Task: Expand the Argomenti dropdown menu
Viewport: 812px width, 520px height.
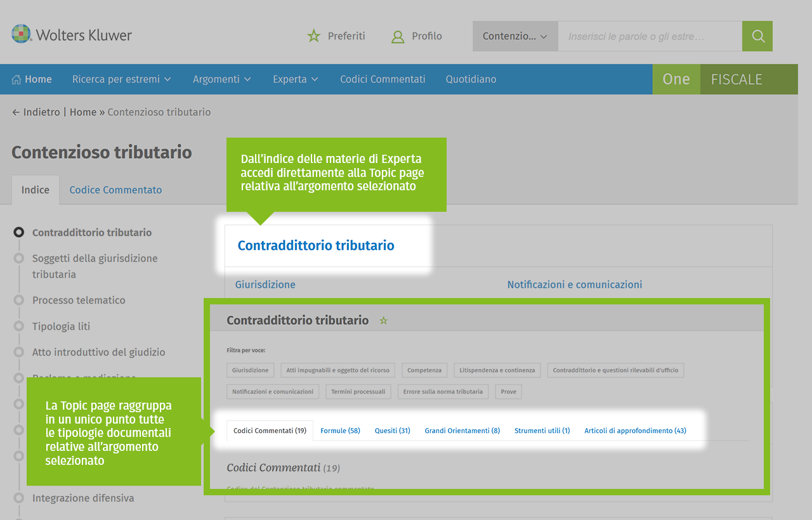Action: click(221, 79)
